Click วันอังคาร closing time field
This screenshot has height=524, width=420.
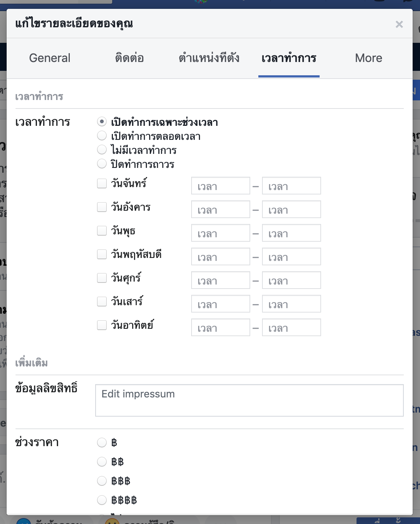point(291,210)
